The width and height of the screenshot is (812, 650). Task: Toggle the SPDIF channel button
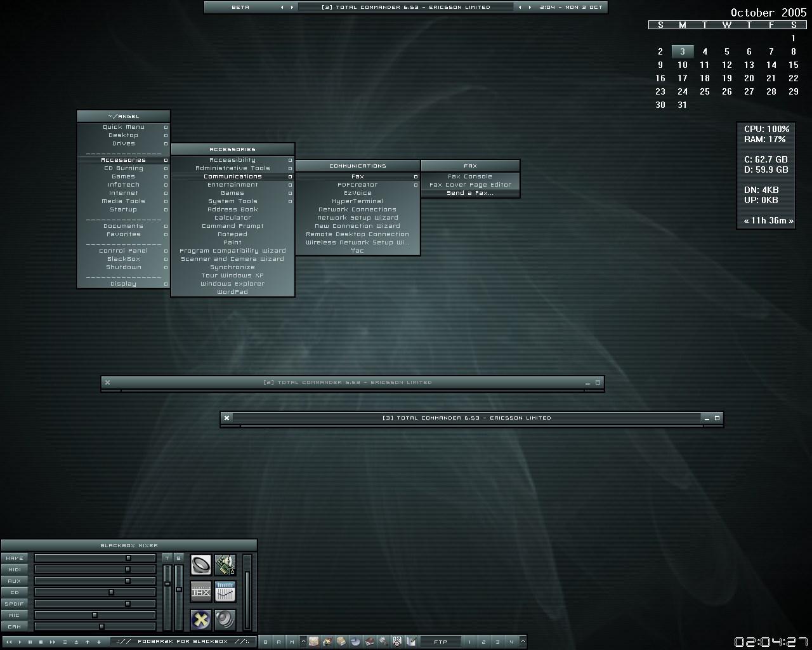(15, 604)
